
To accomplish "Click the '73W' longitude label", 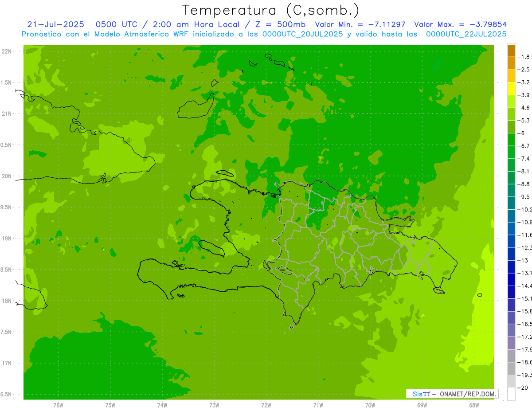I will click(214, 405).
